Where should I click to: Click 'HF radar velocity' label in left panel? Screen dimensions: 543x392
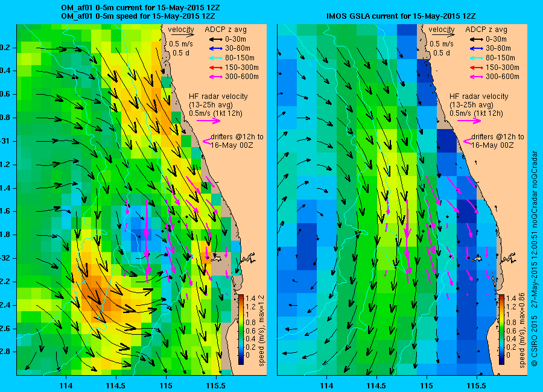tap(218, 96)
